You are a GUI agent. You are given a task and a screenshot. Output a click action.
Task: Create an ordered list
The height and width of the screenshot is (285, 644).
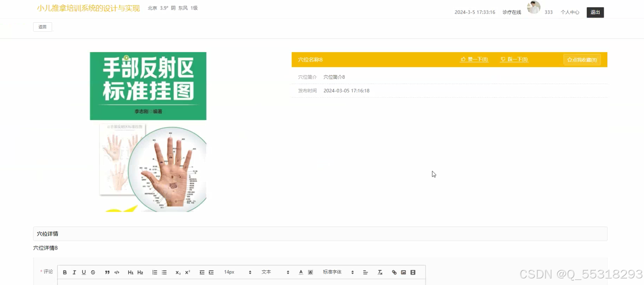(x=155, y=272)
